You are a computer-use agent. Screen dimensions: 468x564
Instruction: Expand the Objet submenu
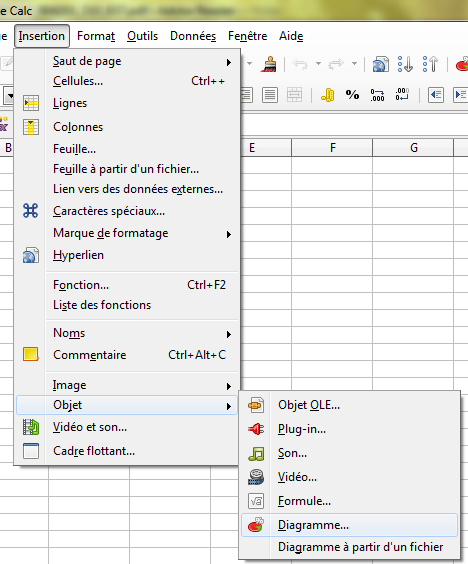click(127, 405)
